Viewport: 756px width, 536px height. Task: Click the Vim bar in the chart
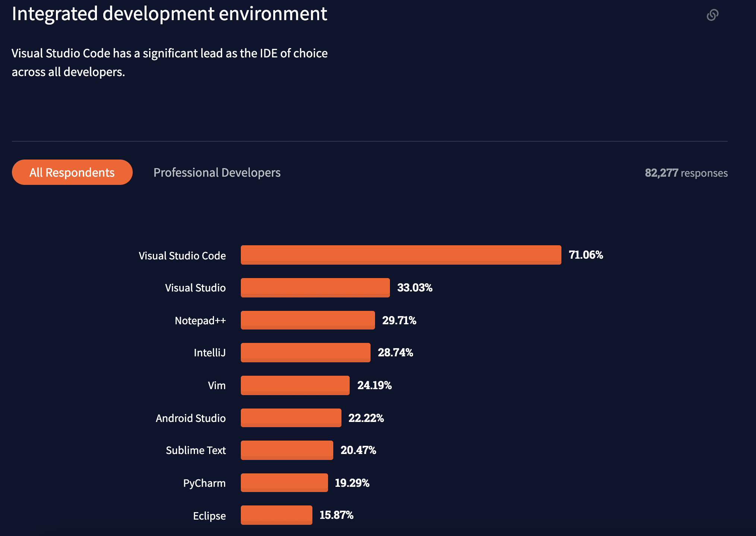(295, 385)
